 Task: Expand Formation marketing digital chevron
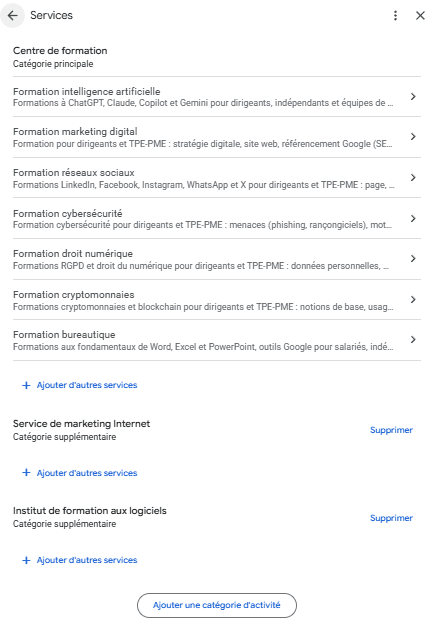coord(413,137)
